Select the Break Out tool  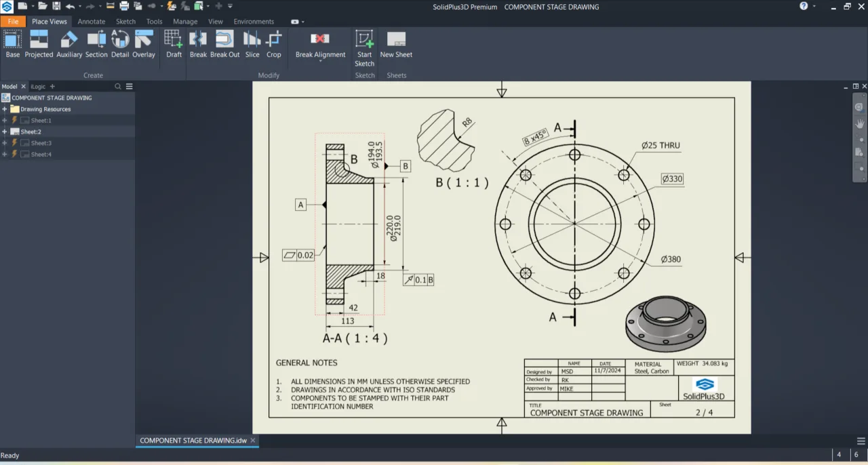224,44
